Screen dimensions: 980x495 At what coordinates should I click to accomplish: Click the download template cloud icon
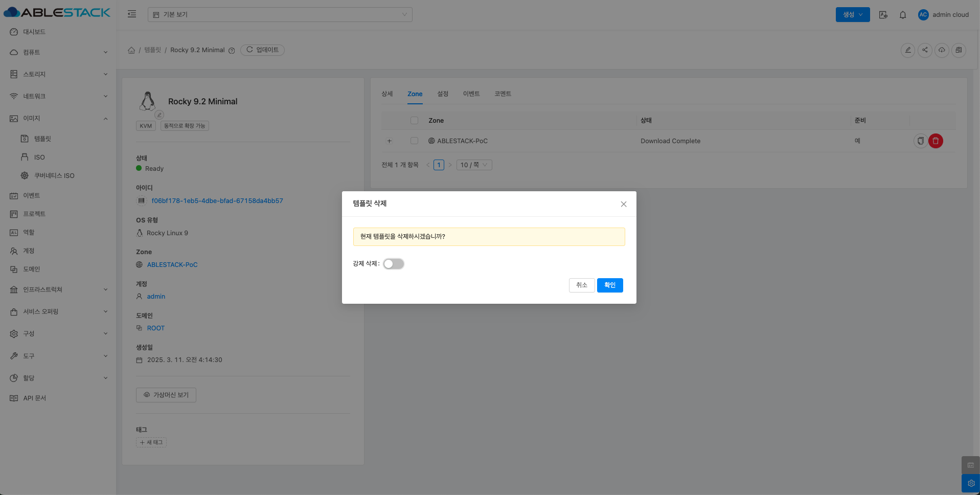pos(942,50)
